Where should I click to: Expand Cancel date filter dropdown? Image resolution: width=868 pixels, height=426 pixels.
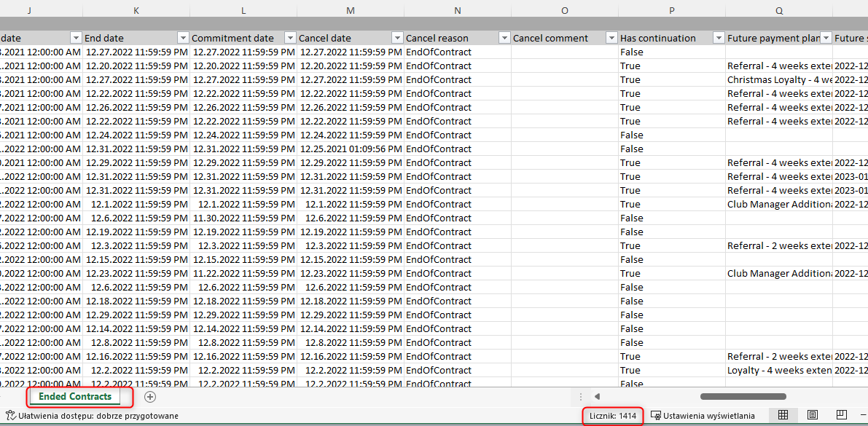click(x=397, y=38)
